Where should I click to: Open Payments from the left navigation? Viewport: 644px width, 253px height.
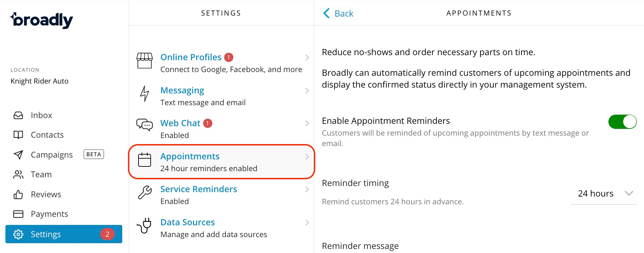click(49, 214)
